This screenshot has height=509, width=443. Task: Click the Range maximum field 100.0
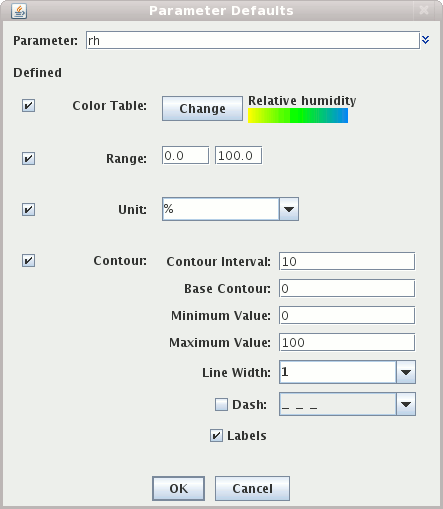238,155
